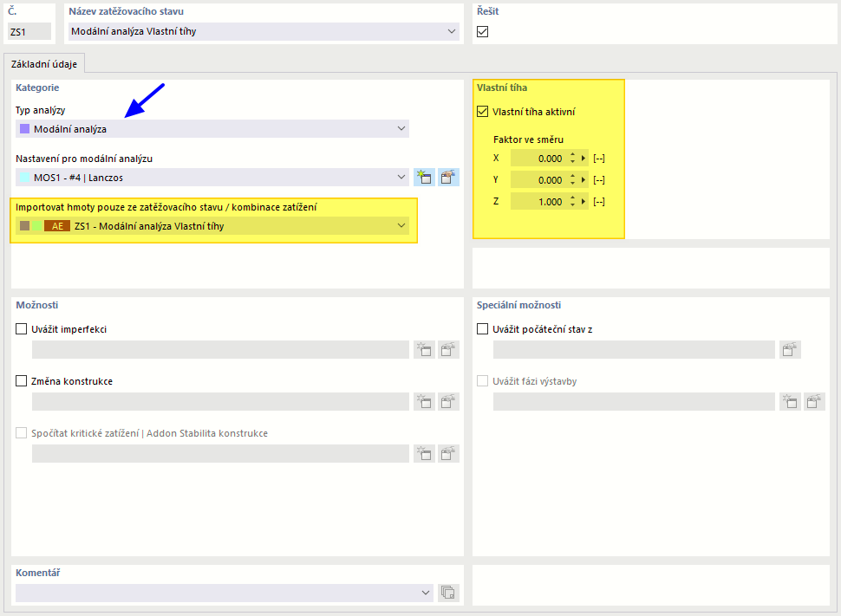Open Y factor options arrow

click(x=583, y=180)
